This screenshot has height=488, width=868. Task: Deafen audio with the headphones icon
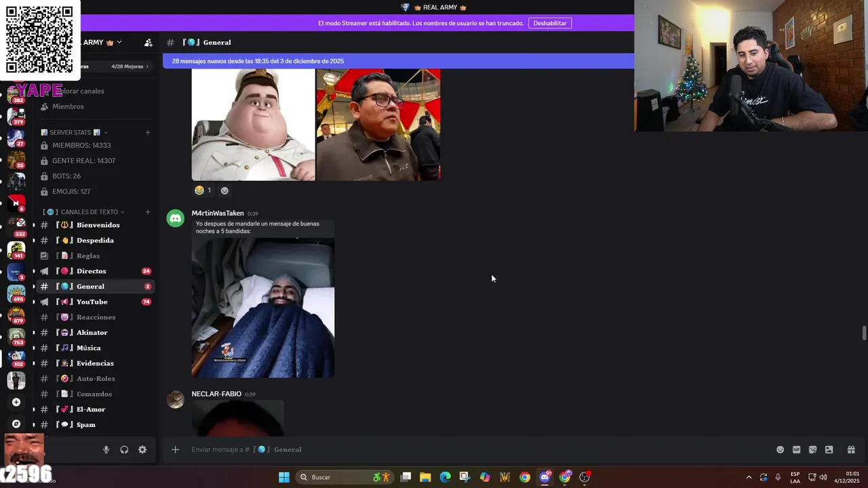click(x=124, y=449)
